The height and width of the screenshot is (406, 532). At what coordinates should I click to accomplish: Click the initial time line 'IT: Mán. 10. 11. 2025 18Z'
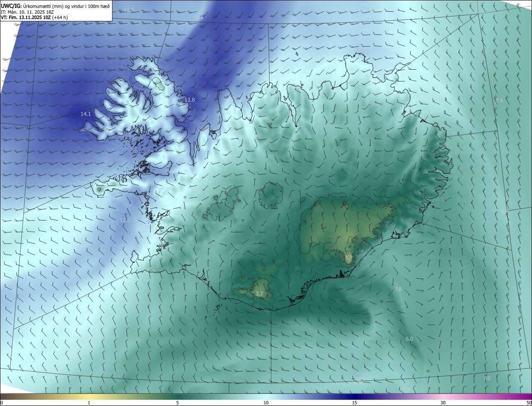[x=27, y=12]
